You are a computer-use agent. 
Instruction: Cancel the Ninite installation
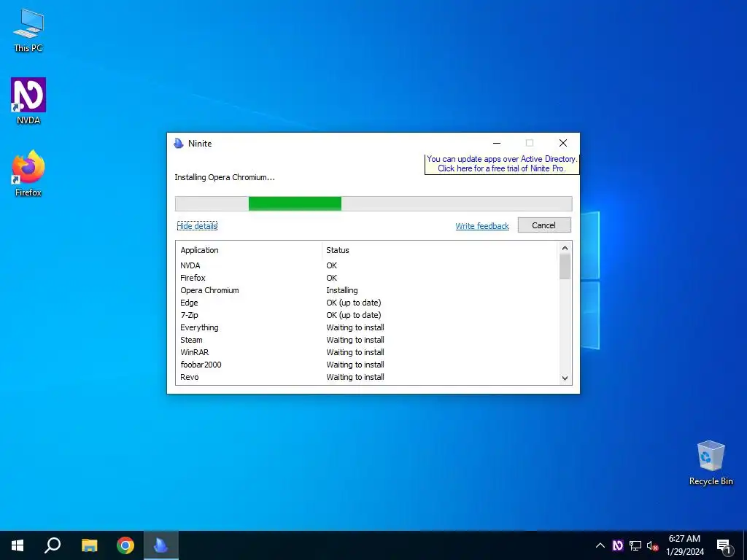544,225
